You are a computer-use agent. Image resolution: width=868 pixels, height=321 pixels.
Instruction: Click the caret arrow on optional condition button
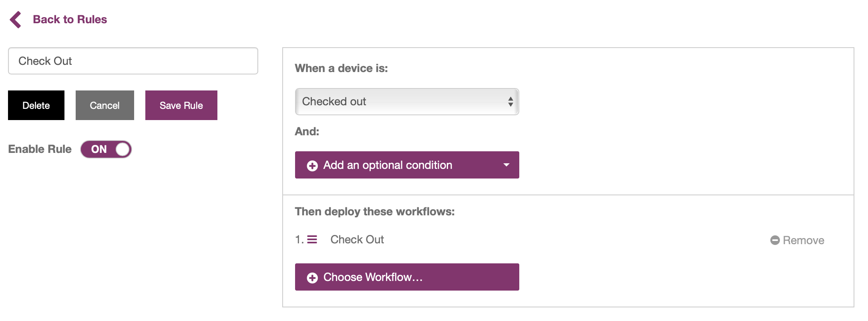coord(506,165)
